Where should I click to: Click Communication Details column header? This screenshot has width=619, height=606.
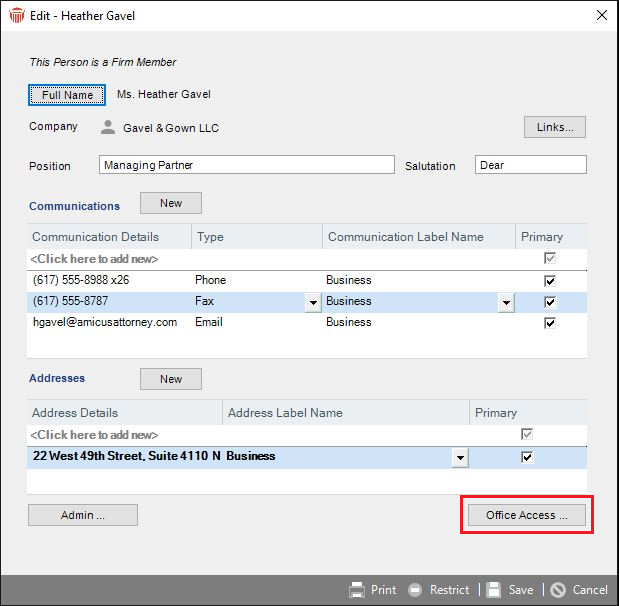pos(109,236)
